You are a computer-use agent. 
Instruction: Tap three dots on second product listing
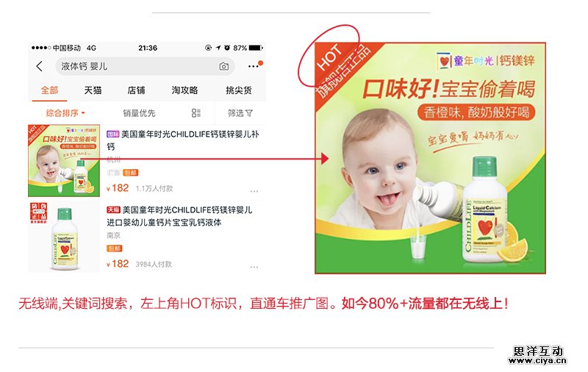254,267
